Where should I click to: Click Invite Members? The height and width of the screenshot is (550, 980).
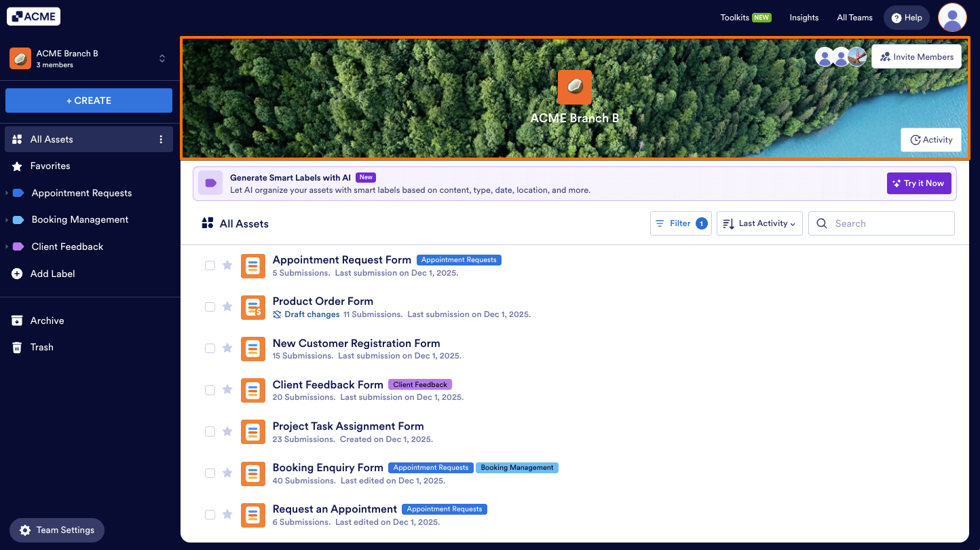(916, 57)
